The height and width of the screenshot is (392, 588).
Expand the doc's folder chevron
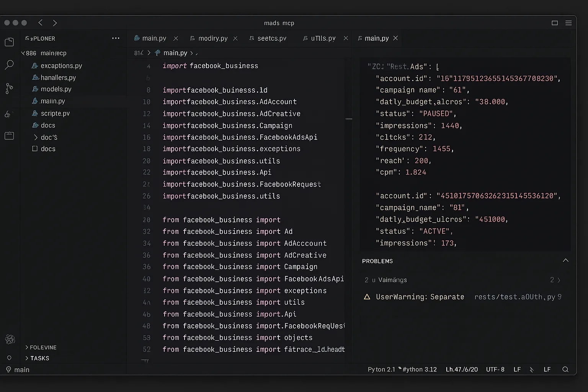pos(35,137)
